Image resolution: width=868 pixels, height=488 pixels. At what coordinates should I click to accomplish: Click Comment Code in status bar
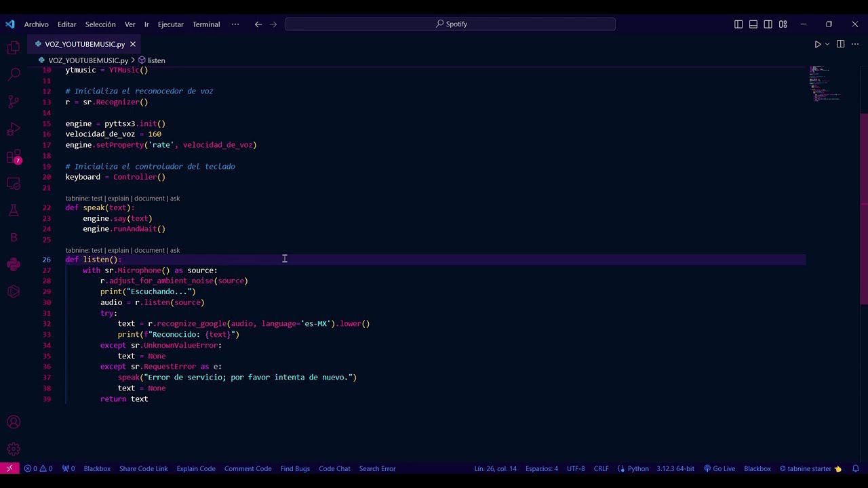click(x=248, y=468)
